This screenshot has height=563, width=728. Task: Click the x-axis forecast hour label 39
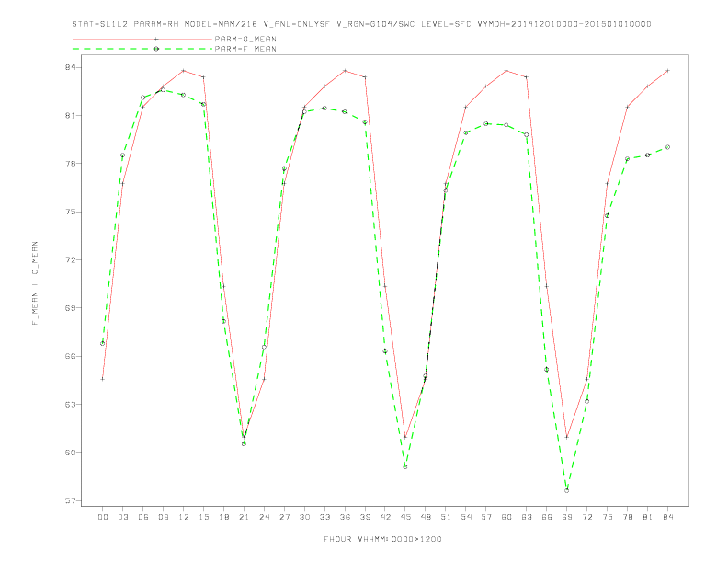pos(365,517)
